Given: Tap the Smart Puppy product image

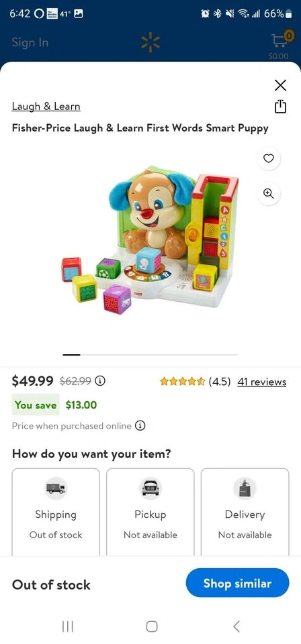Looking at the screenshot, I should tap(150, 239).
